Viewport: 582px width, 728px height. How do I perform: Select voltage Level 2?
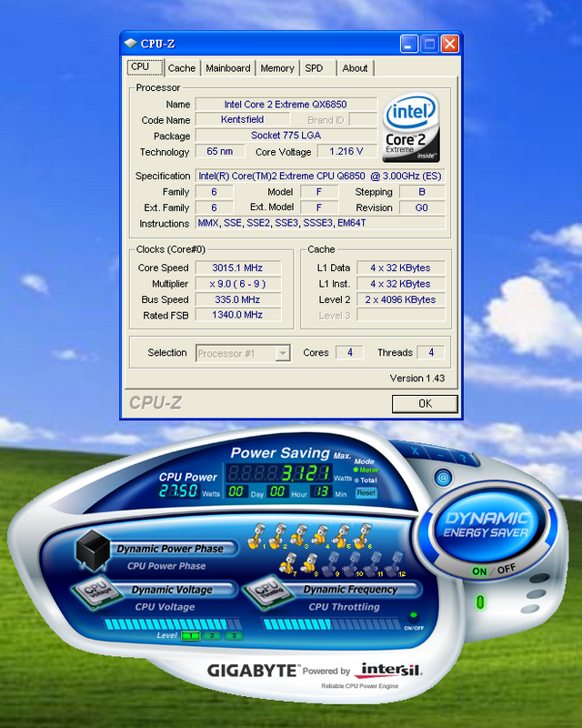(212, 635)
